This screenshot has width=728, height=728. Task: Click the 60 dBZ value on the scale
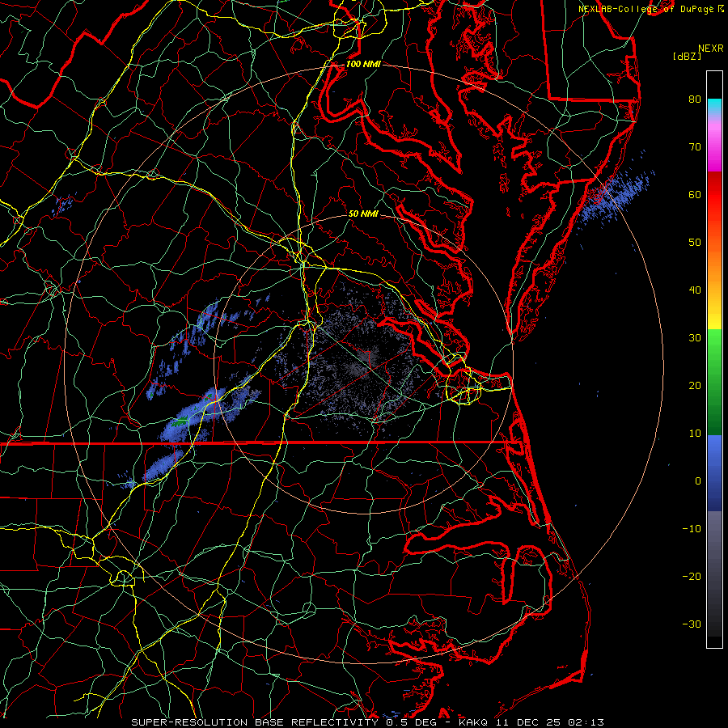(695, 194)
